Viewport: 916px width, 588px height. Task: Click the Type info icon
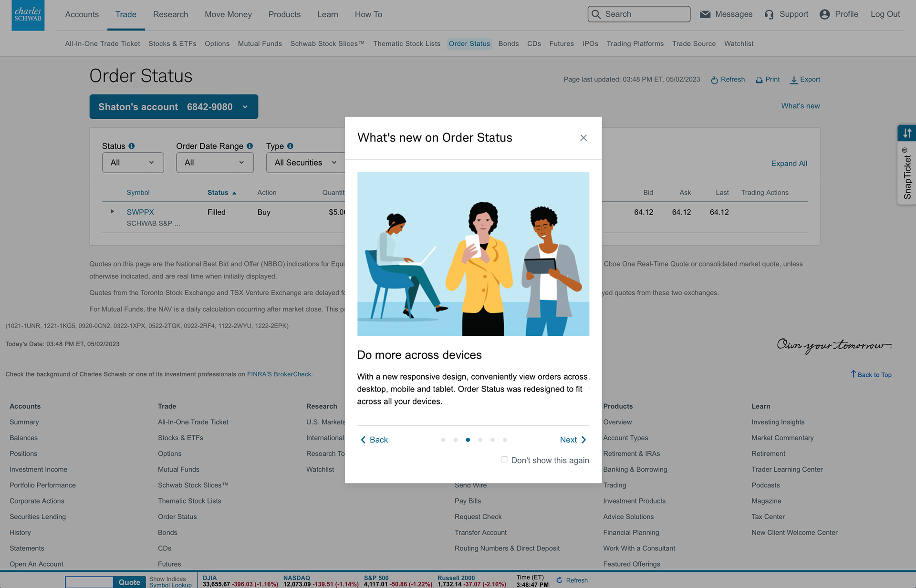coord(290,146)
